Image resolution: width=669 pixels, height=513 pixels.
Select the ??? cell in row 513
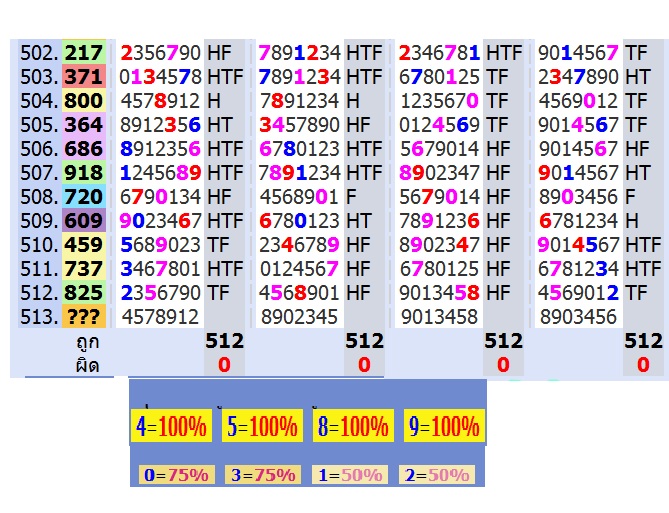84,317
